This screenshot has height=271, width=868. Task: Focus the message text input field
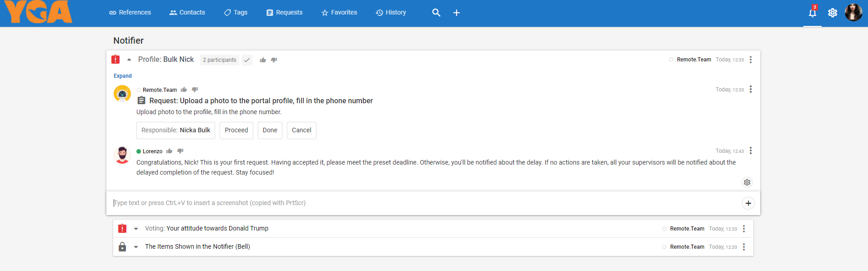(x=423, y=203)
